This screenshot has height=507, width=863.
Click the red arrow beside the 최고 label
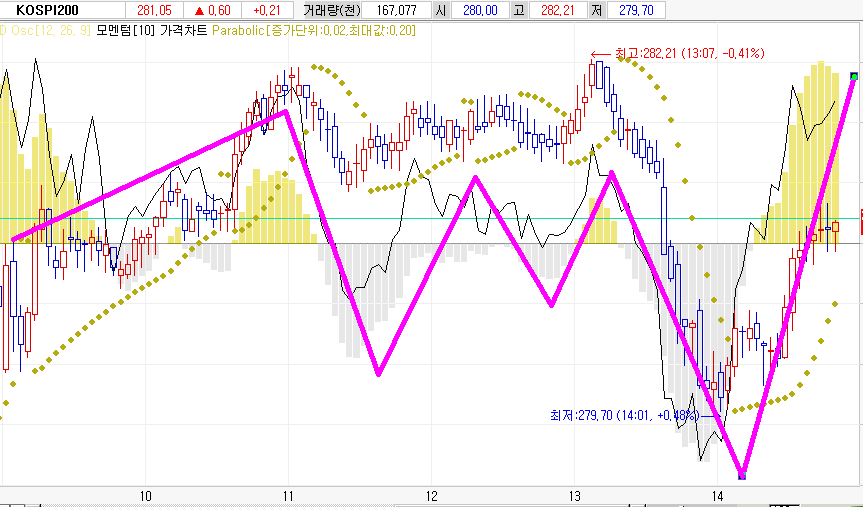click(x=600, y=54)
